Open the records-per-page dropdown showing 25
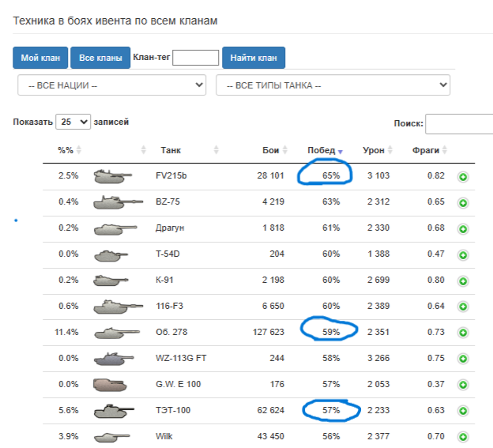 pyautogui.click(x=73, y=122)
